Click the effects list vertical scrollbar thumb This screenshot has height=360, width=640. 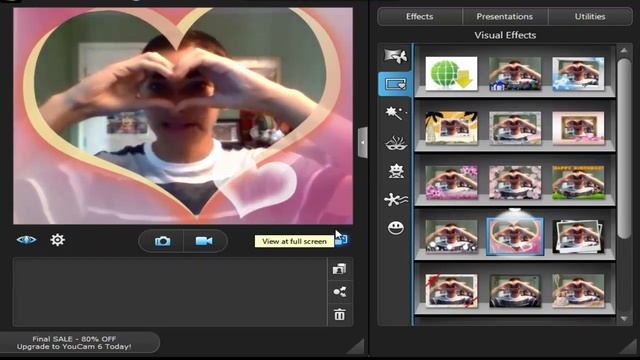624,148
